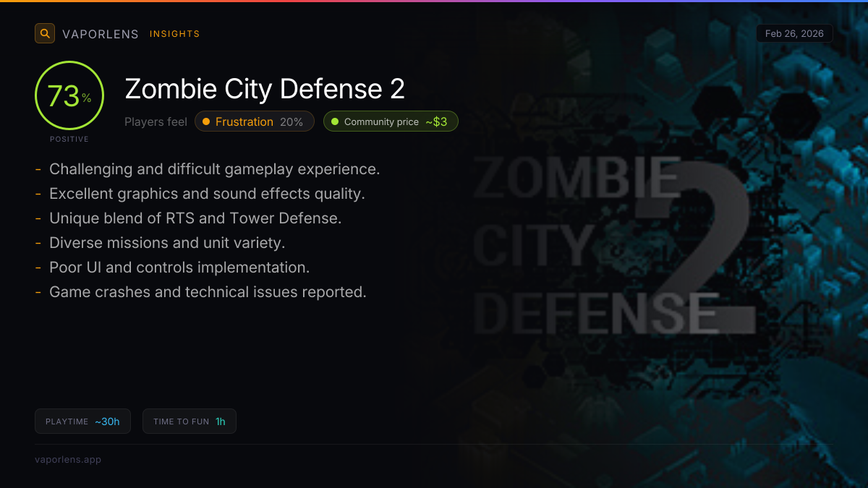Select the Community price ~$3 pill
Image resolution: width=868 pixels, height=488 pixels.
tap(391, 121)
